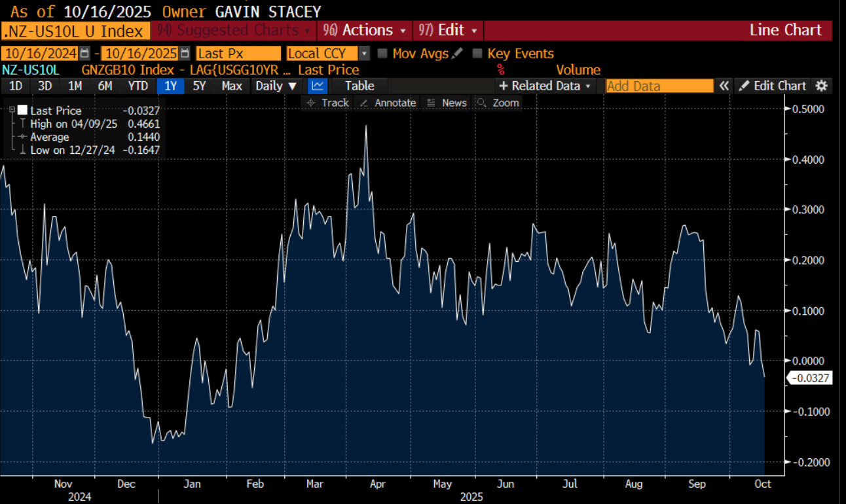The image size is (846, 504).
Task: Open the end date calendar picker
Action: point(185,54)
